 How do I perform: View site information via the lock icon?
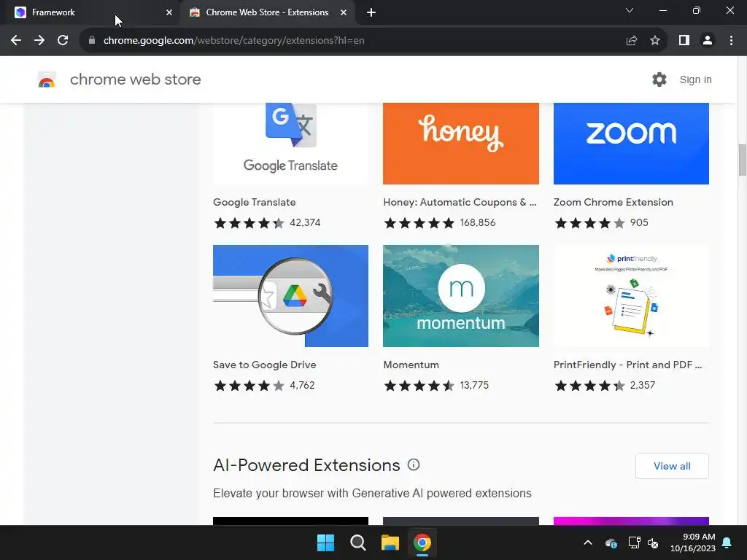click(92, 41)
